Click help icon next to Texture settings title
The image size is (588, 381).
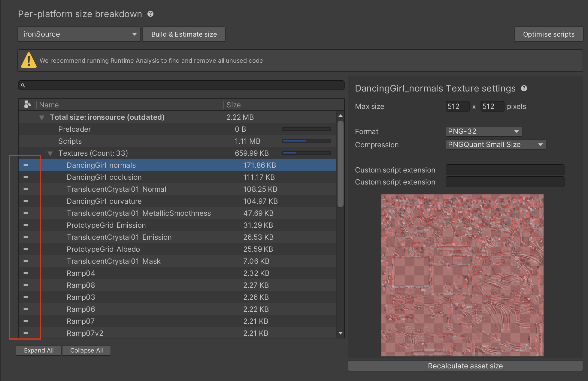click(524, 88)
